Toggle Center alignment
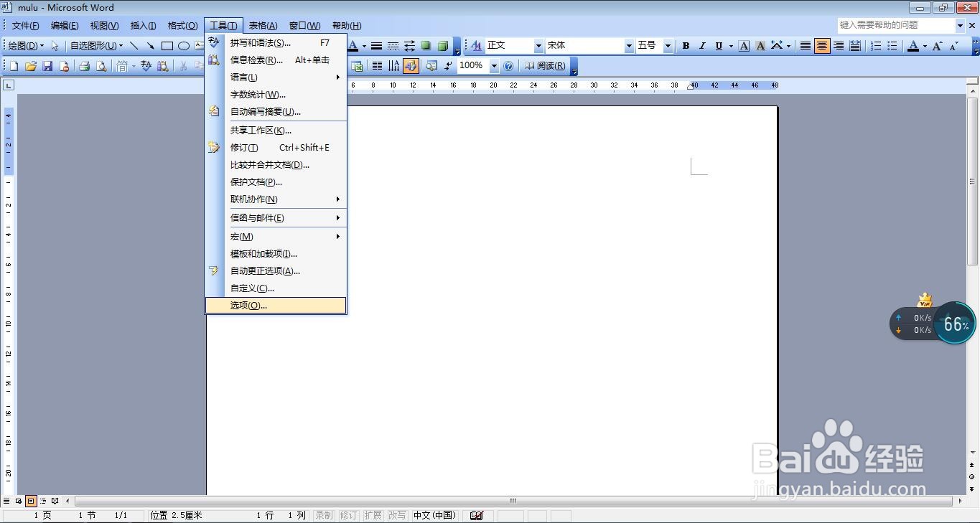The height and width of the screenshot is (523, 980). (822, 45)
